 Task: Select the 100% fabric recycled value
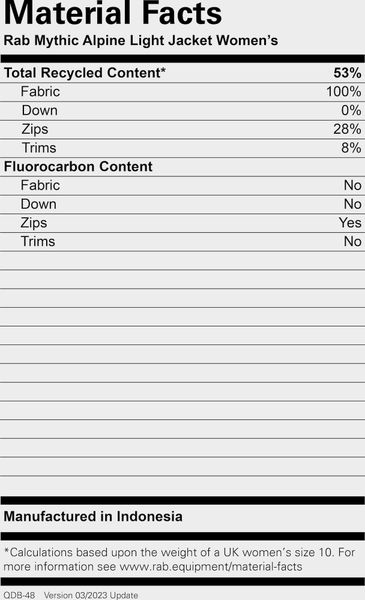343,91
